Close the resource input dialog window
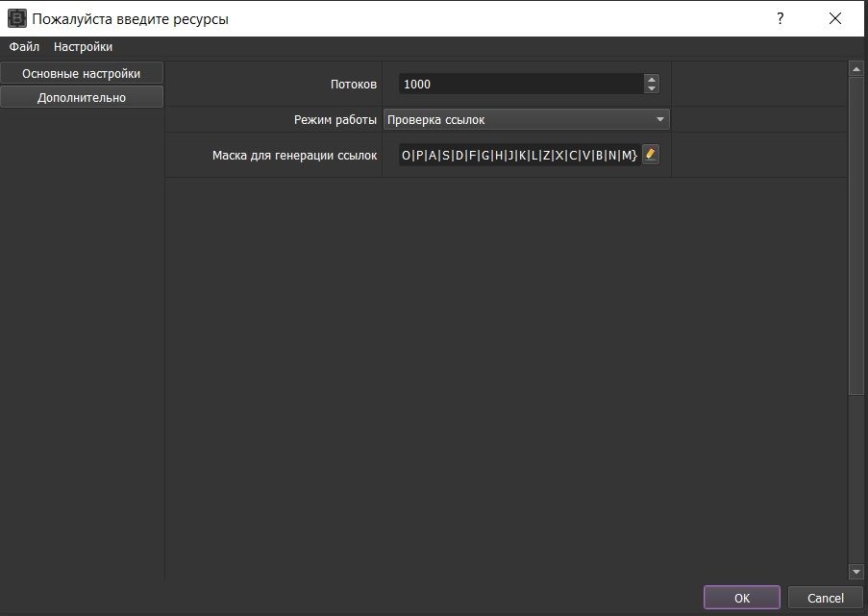Viewport: 868px width, 616px height. coord(832,18)
